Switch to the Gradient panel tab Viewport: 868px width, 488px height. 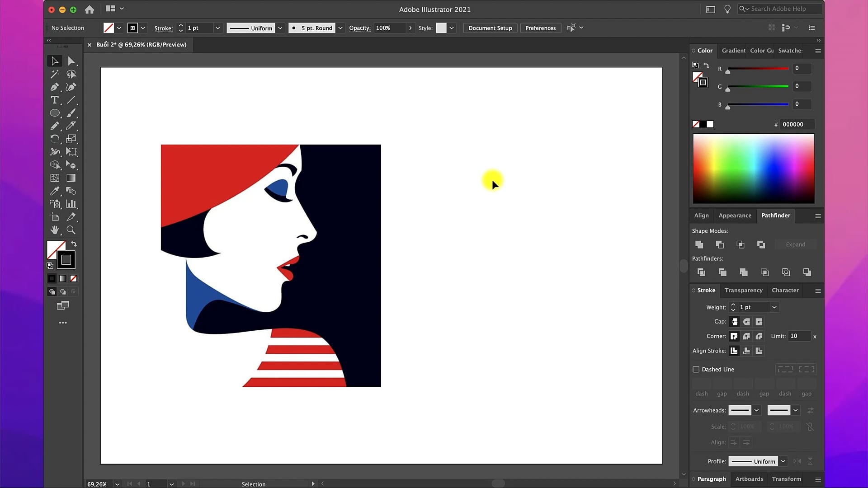(x=733, y=51)
